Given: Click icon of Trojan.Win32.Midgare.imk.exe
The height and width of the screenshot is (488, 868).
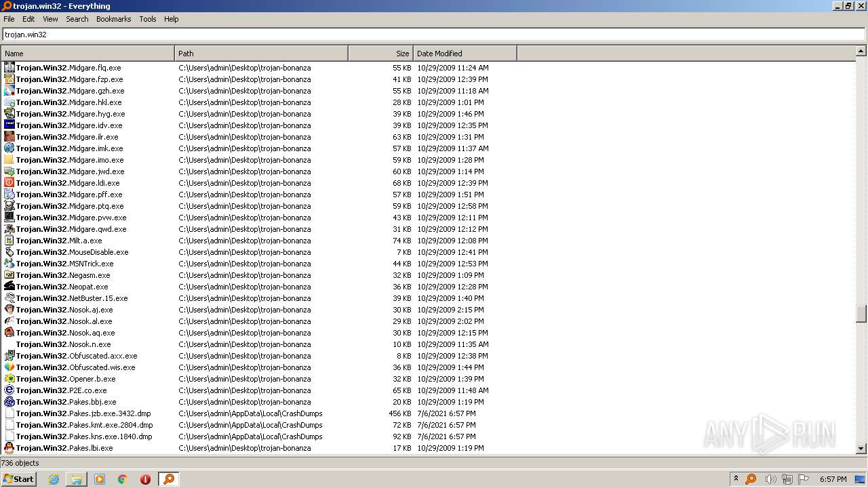Looking at the screenshot, I should [9, 148].
